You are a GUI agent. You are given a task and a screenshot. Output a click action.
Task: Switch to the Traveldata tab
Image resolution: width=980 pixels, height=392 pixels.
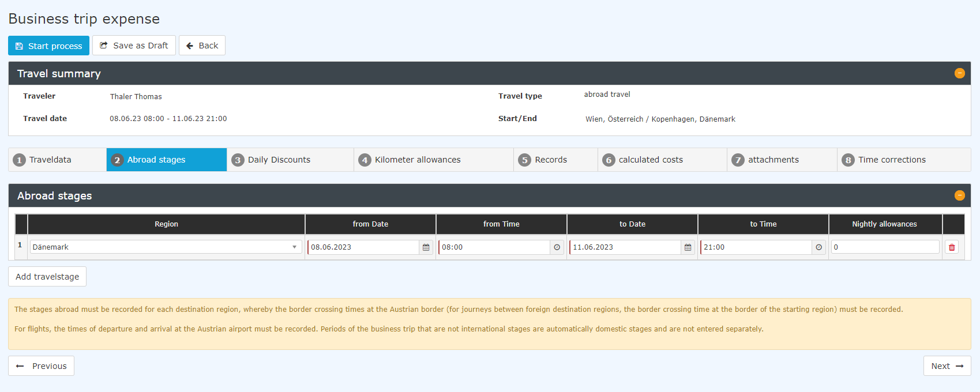point(58,160)
